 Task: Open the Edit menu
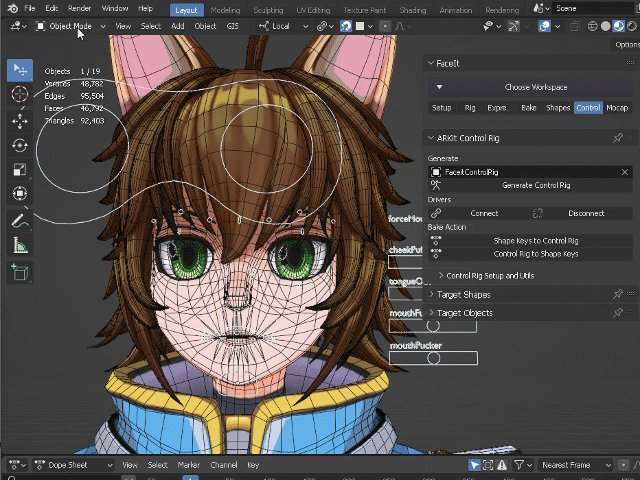[51, 8]
